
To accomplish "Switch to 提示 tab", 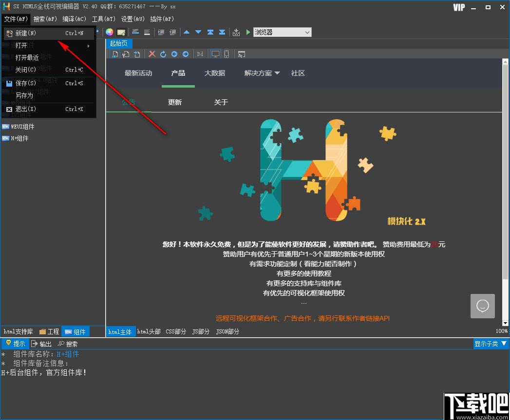I will pyautogui.click(x=15, y=343).
